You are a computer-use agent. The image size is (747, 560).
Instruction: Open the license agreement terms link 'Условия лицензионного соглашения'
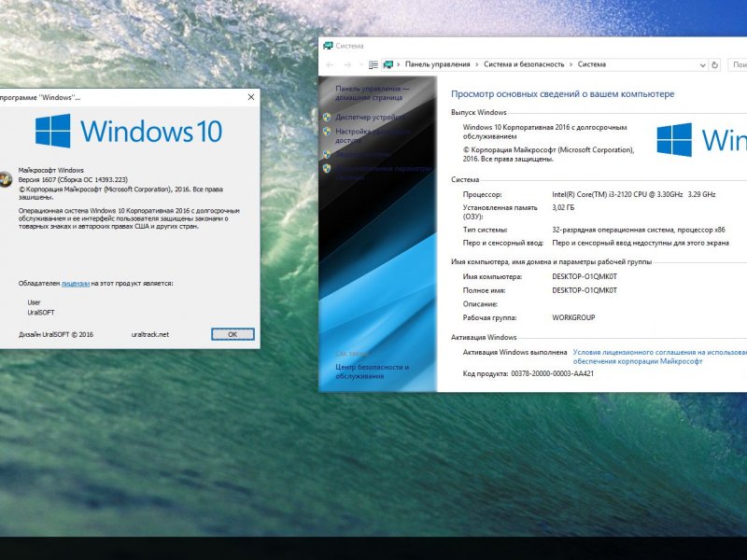coord(660,357)
